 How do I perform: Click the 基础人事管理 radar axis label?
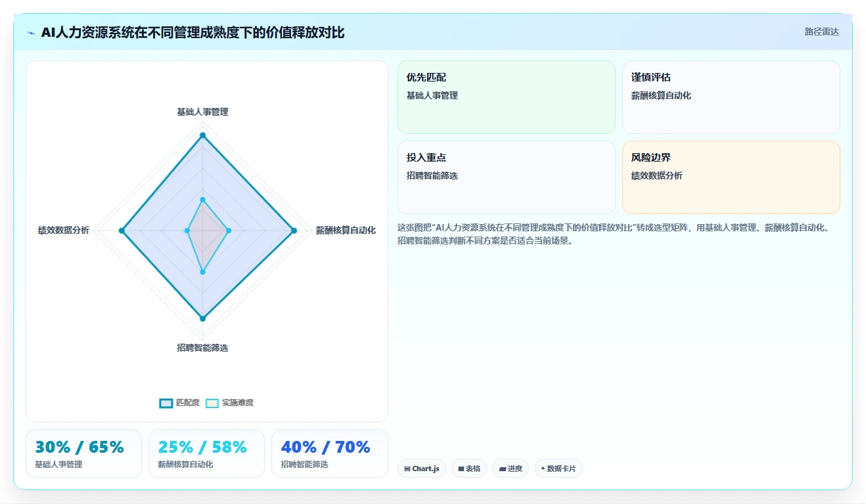tap(202, 112)
